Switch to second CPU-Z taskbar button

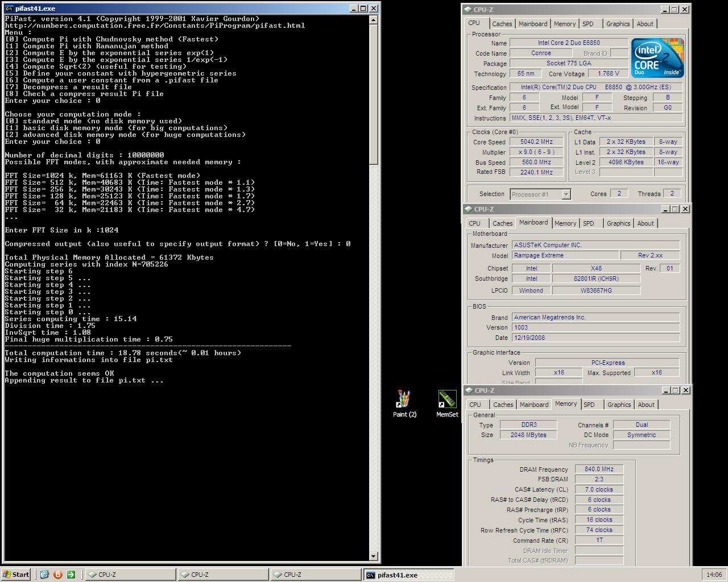pos(222,575)
